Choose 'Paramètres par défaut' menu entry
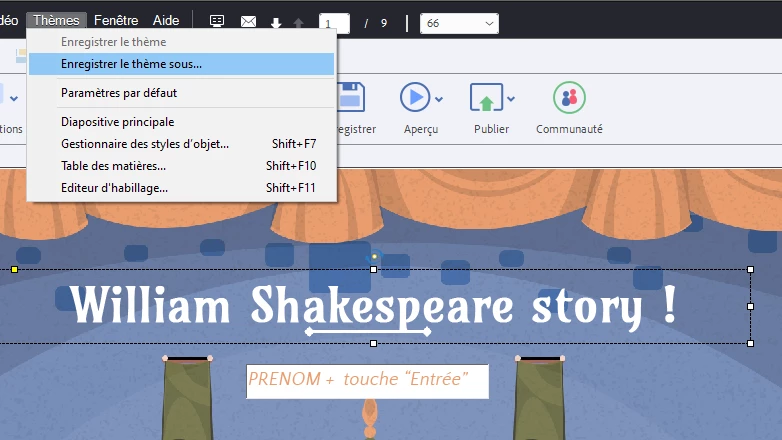This screenshot has height=440, width=782. coord(182,93)
